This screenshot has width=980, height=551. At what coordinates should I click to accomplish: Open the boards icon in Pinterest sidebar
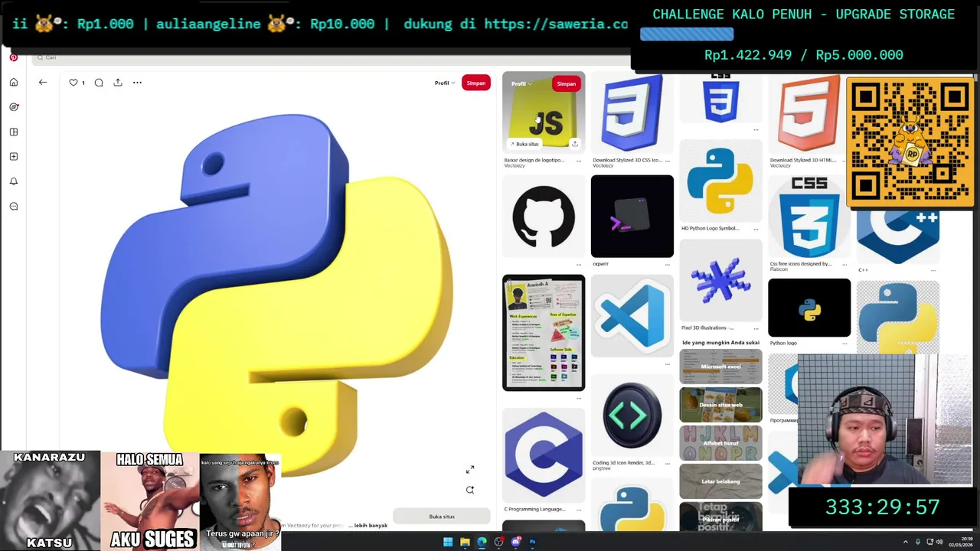pos(14,132)
